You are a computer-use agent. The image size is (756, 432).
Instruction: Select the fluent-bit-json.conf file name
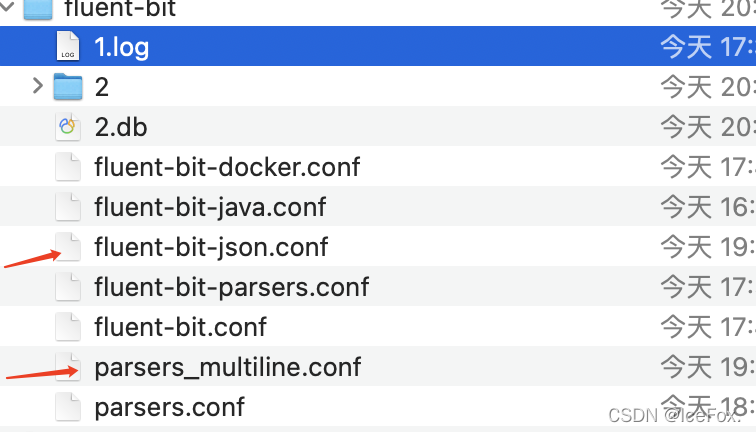[211, 247]
